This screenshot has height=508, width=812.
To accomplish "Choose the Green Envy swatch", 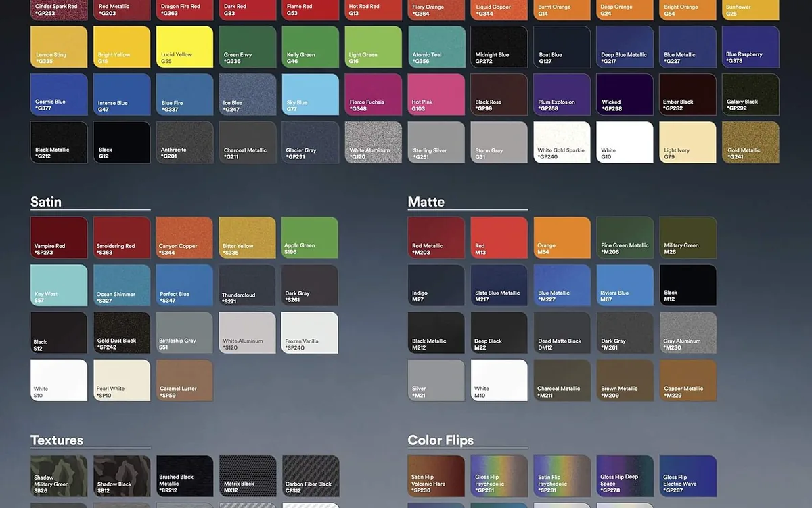I will click(x=248, y=47).
